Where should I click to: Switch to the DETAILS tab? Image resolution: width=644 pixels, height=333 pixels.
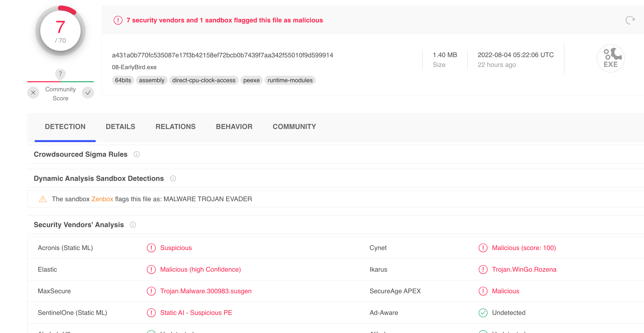120,127
